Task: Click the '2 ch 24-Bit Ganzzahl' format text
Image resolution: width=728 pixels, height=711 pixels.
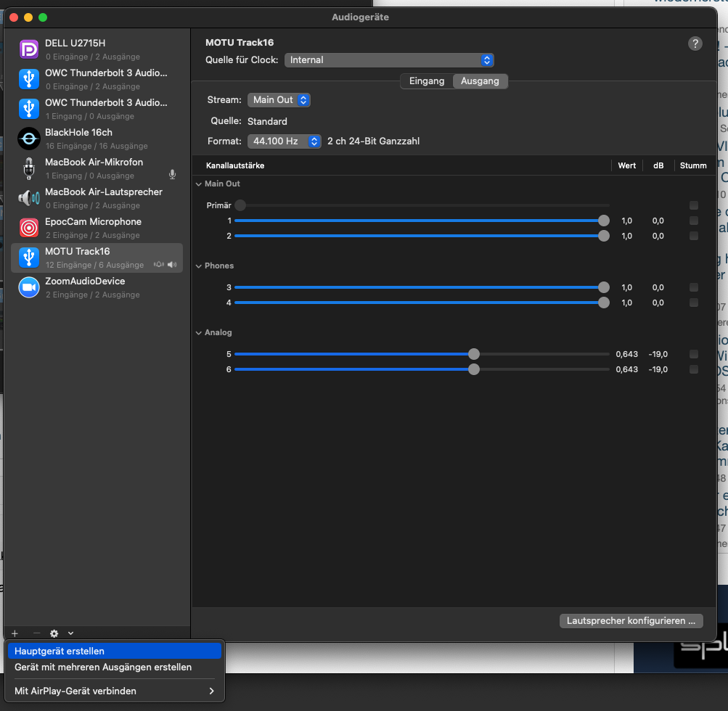Action: coord(373,141)
